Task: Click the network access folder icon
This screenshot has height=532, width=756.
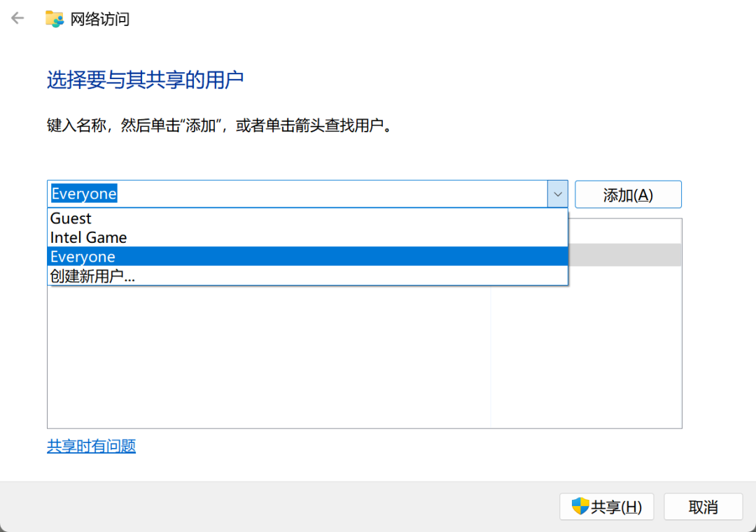Action: pyautogui.click(x=55, y=19)
